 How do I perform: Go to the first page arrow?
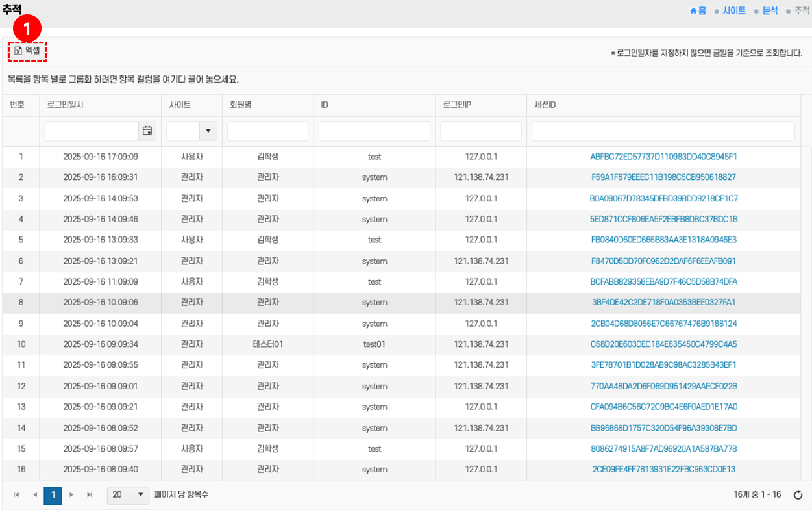point(16,495)
